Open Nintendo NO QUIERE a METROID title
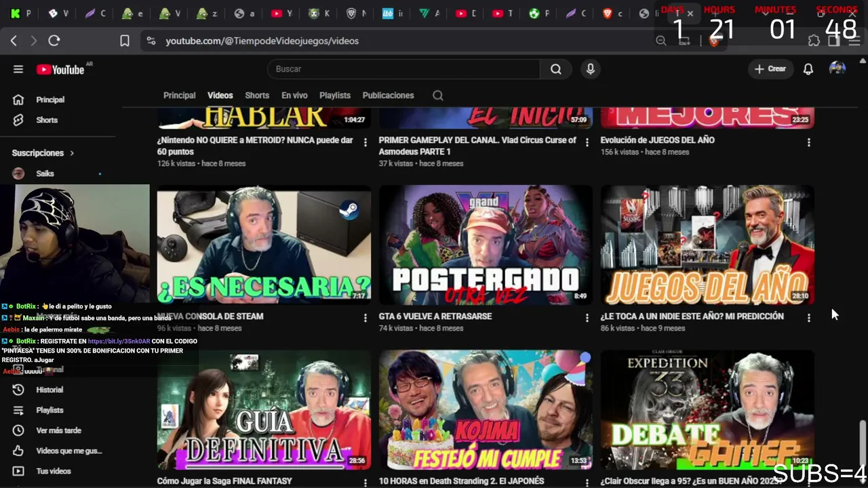 [255, 146]
